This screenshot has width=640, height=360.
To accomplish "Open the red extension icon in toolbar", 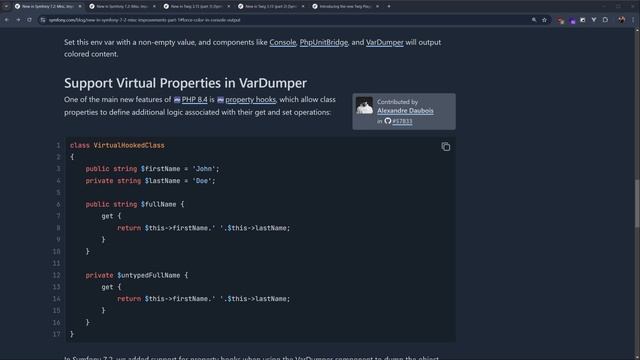I will tap(560, 20).
